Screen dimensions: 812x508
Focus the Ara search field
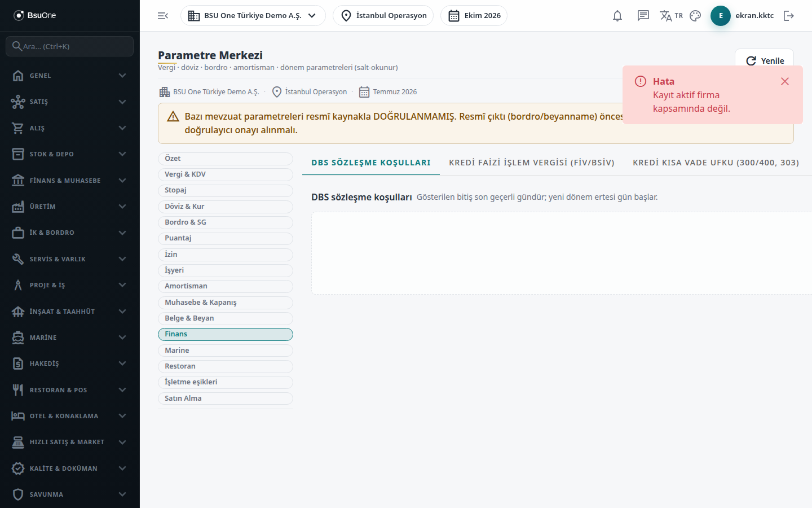click(x=70, y=46)
